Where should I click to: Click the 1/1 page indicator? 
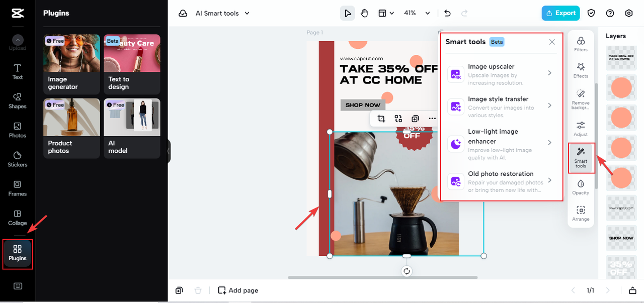point(590,290)
